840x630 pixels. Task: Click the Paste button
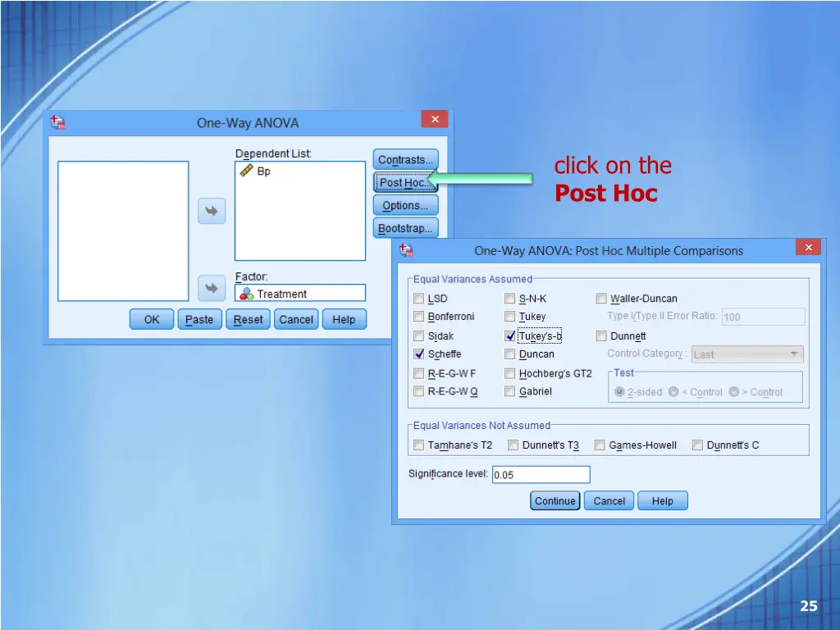tap(199, 319)
